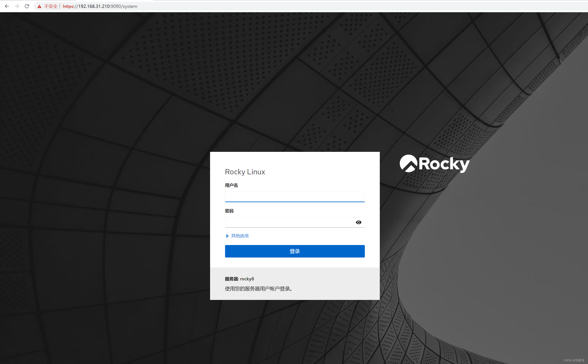
Task: Reload the page with the refresh icon
Action: (27, 6)
